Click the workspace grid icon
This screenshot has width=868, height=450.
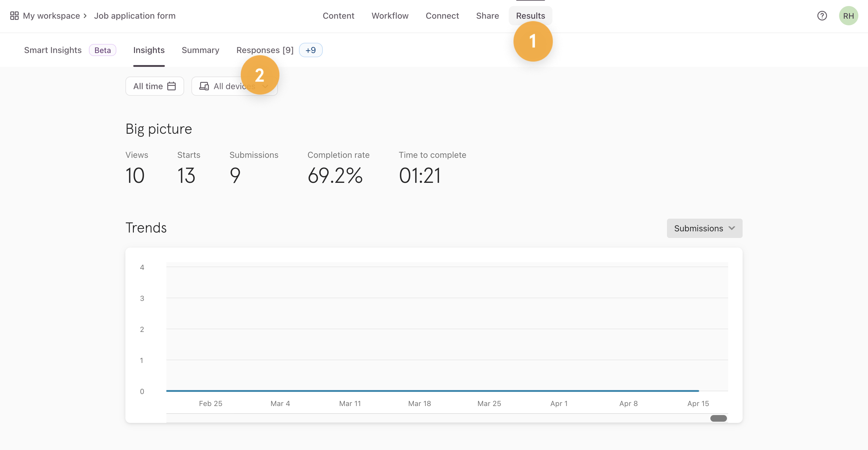[14, 16]
